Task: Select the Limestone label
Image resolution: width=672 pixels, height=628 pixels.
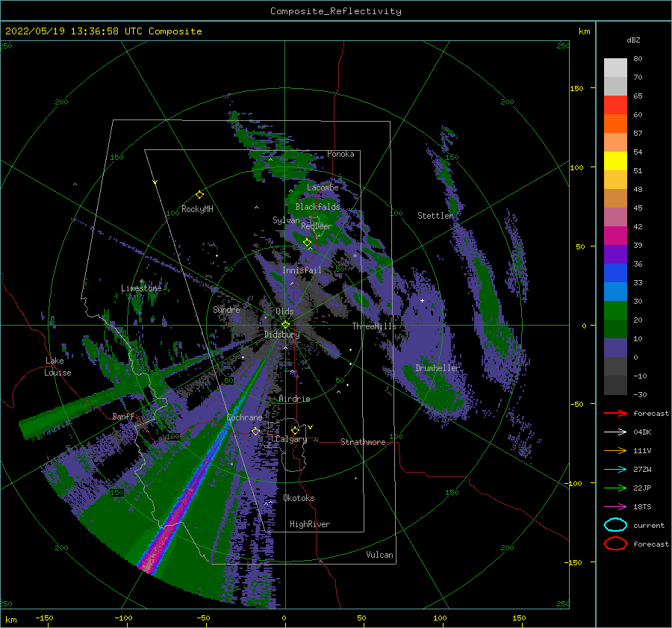Action: (141, 288)
